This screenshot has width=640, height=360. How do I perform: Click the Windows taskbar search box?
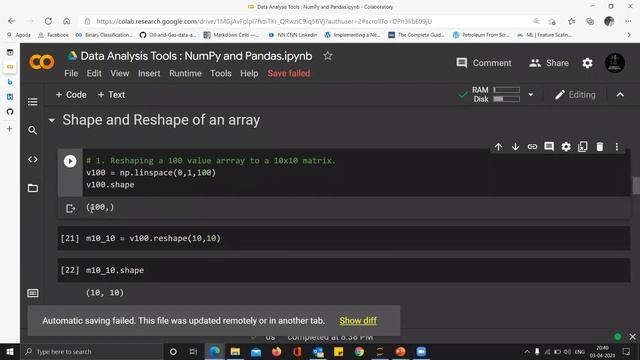[92, 351]
